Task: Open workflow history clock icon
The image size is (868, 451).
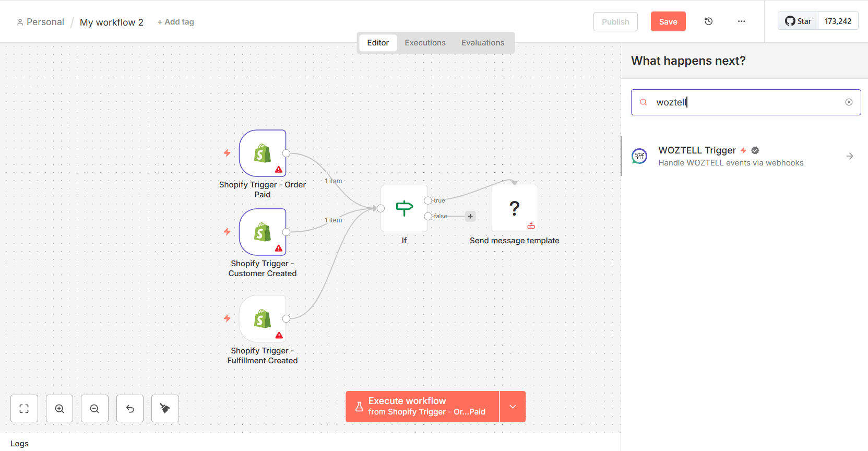Action: pyautogui.click(x=708, y=21)
